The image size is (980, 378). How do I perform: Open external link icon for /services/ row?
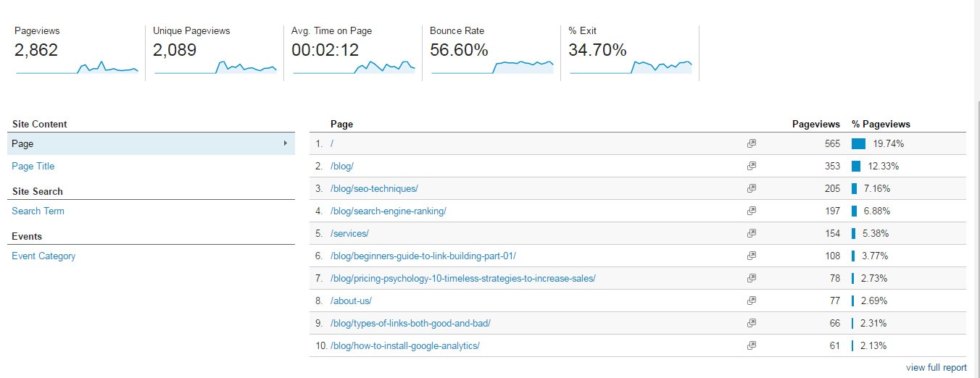[x=752, y=233]
